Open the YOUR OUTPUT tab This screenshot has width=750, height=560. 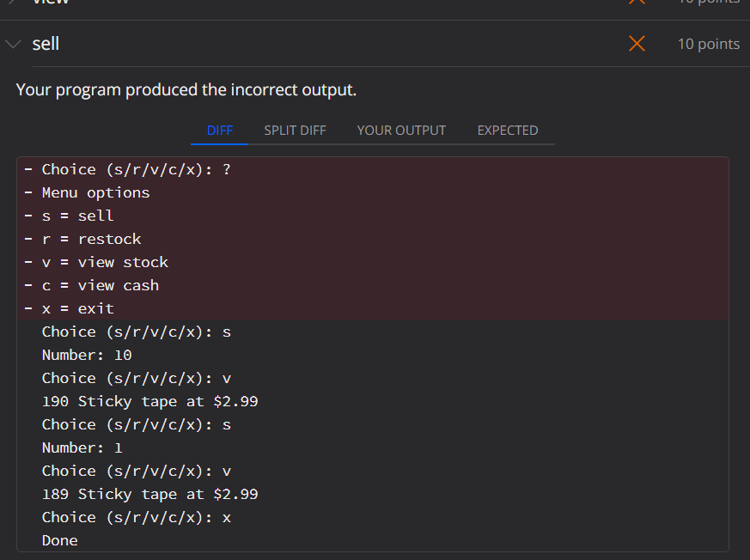pos(401,131)
